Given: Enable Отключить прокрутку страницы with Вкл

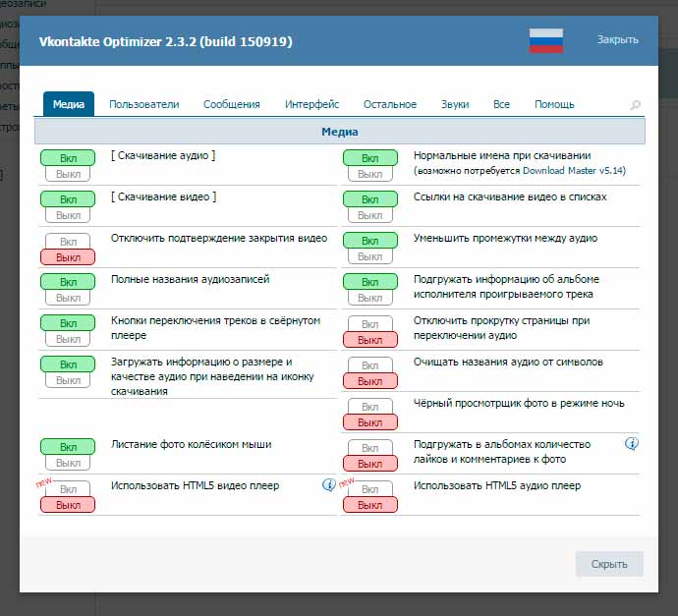Looking at the screenshot, I should pos(370,324).
